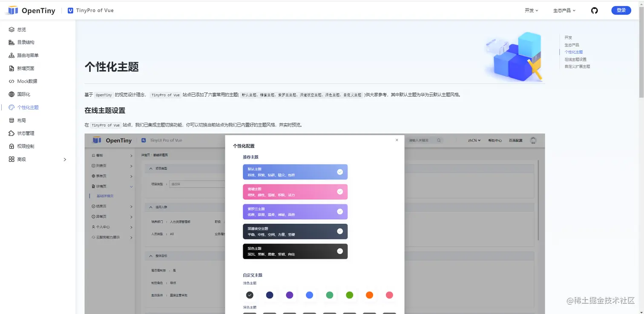The height and width of the screenshot is (314, 644).
Task: Jump to 开发 in page outline
Action: click(x=568, y=37)
